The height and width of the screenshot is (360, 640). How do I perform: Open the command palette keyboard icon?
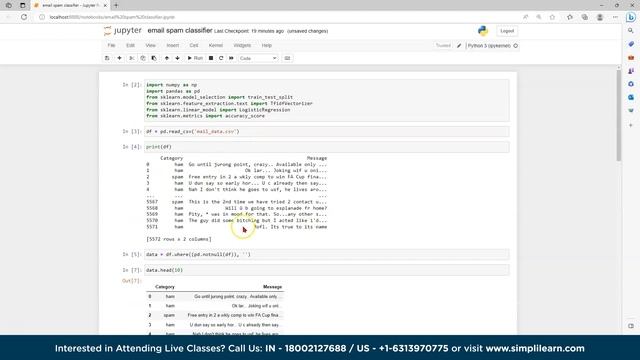[287, 58]
